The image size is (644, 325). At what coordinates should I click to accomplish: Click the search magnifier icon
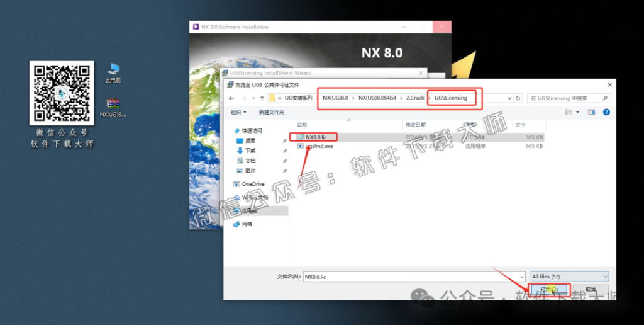coord(604,98)
